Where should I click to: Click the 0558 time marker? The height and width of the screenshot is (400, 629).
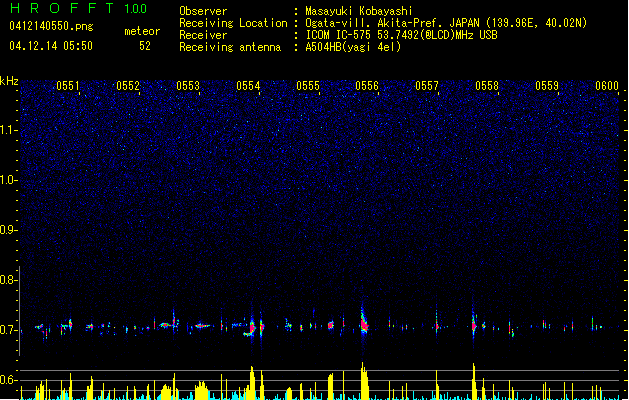pos(487,86)
